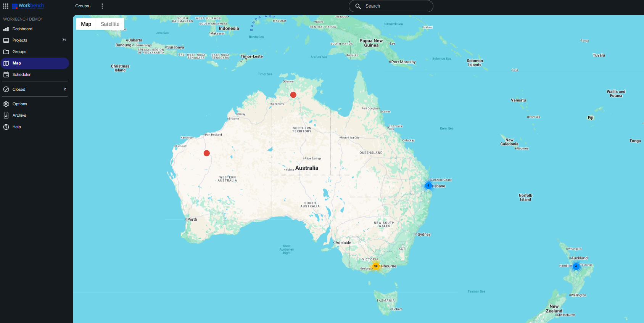Click the Adelaide city label on map

[343, 243]
